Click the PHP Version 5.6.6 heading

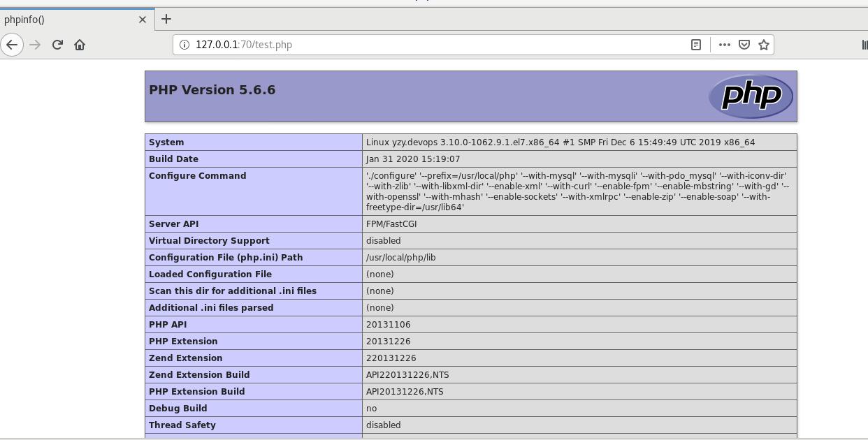coord(212,89)
